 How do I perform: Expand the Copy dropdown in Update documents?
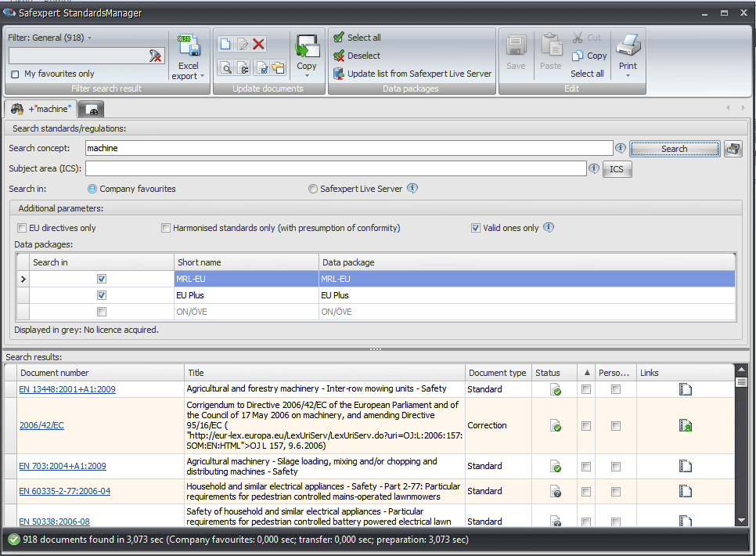[x=306, y=76]
